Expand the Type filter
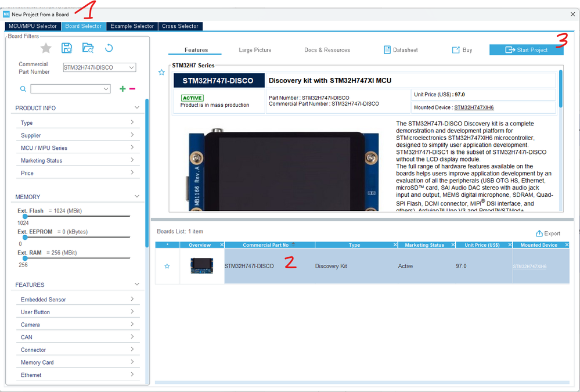Screen dimensions: 580x392 pos(78,123)
